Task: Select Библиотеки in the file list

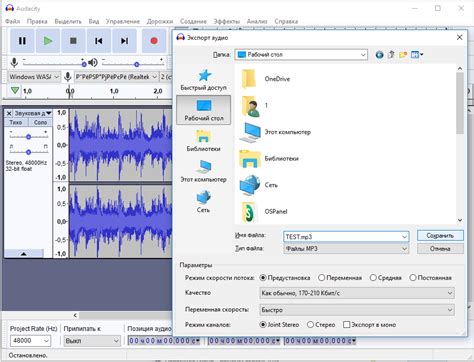Action: tap(269, 158)
